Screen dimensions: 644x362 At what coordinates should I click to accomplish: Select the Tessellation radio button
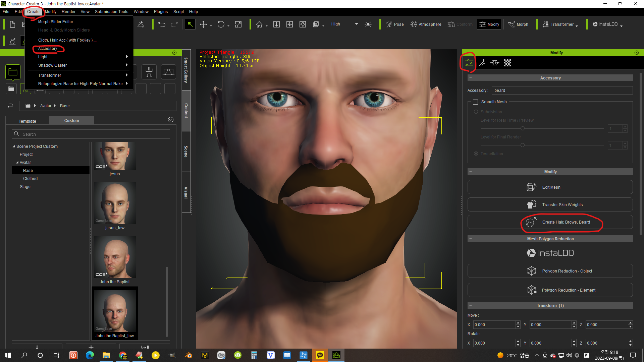coord(476,154)
